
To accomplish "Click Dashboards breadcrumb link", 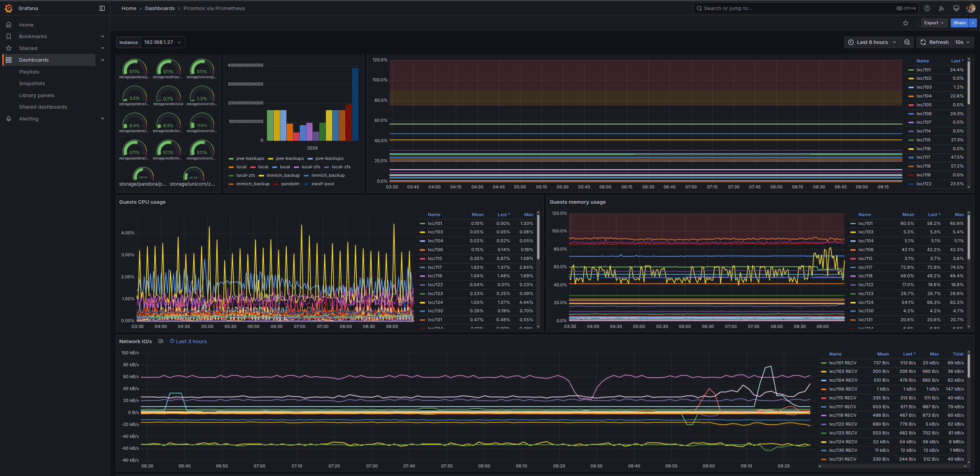I will click(x=160, y=8).
